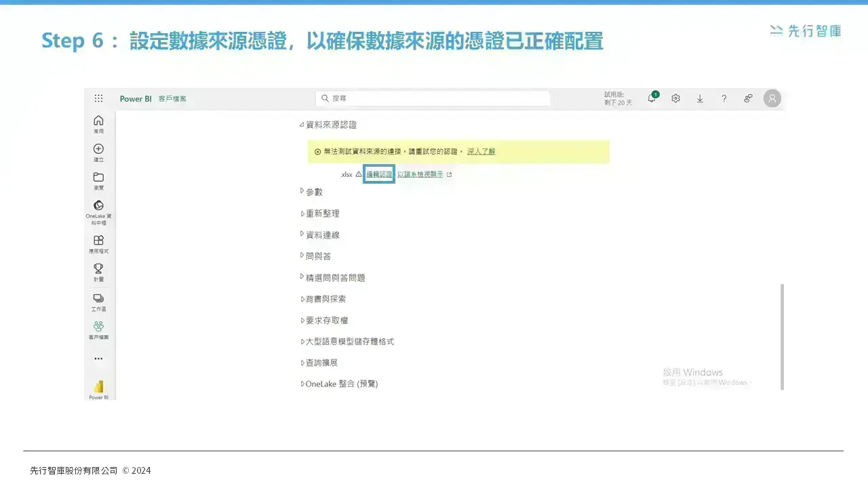
Task: Open the user account avatar
Action: click(772, 98)
